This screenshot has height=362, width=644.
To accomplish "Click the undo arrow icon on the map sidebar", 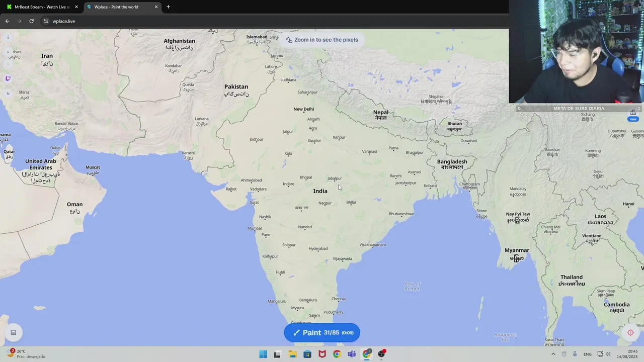I will (x=8, y=94).
